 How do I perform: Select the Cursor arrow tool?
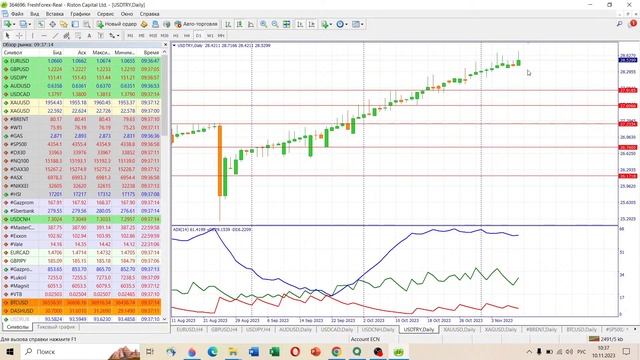pyautogui.click(x=7, y=36)
